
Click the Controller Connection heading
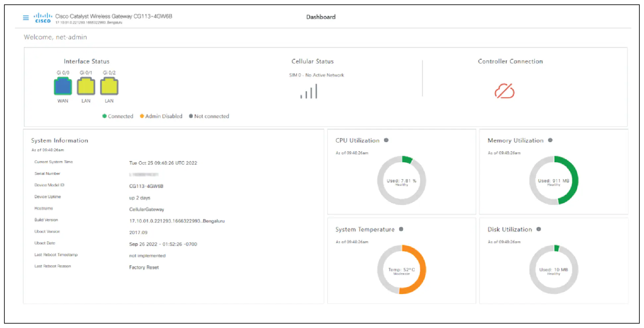pos(510,61)
